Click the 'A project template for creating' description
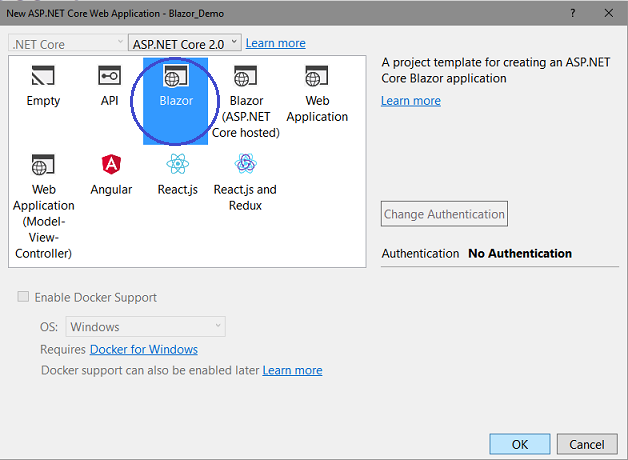The height and width of the screenshot is (460, 628). 495,70
